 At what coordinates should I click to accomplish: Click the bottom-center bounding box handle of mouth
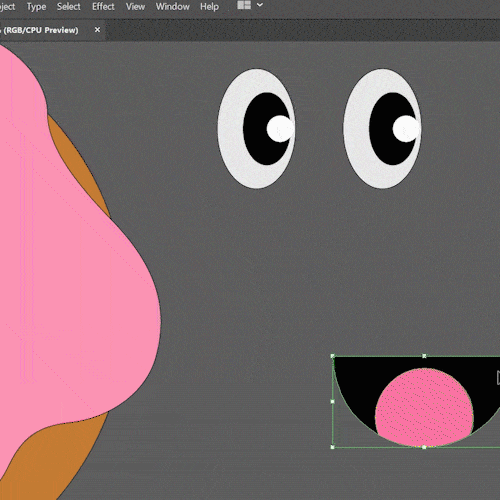(424, 447)
